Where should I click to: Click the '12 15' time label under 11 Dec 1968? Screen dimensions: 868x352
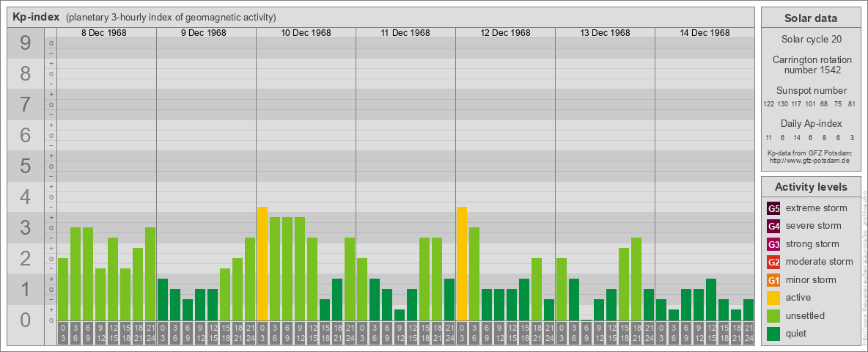pos(412,334)
